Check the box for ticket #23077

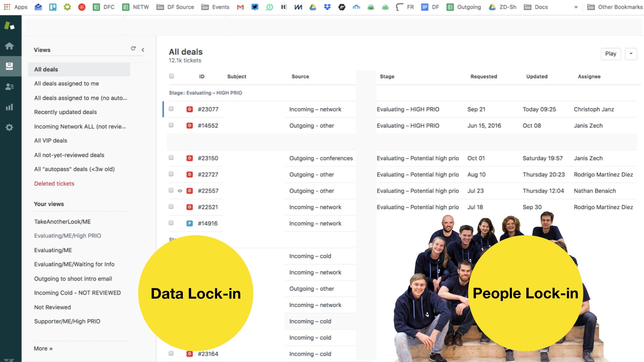171,109
